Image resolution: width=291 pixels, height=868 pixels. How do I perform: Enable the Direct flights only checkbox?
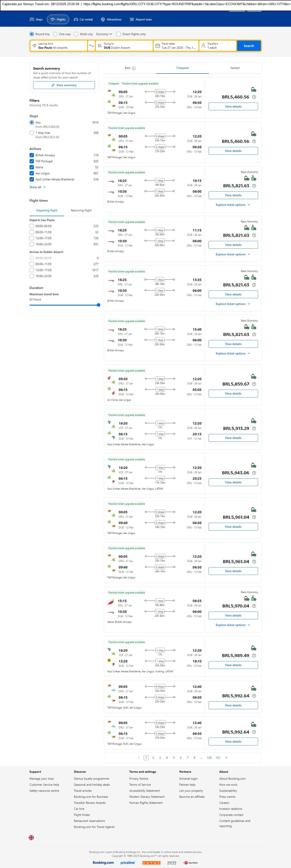click(118, 34)
